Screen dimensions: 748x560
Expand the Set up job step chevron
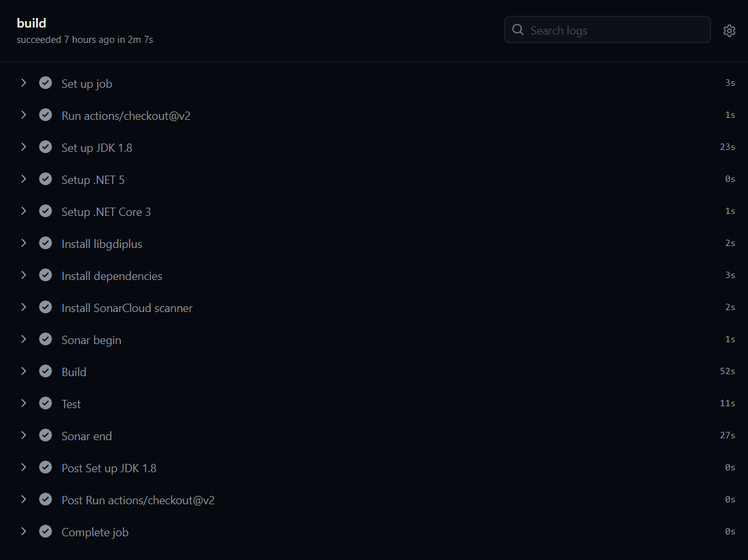pyautogui.click(x=23, y=83)
